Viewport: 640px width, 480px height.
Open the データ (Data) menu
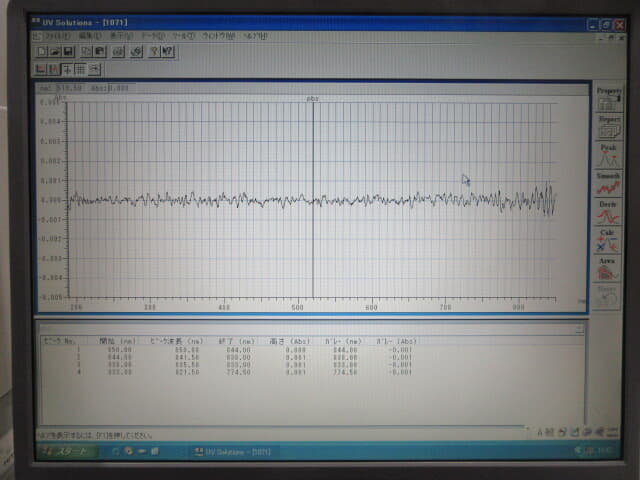153,36
